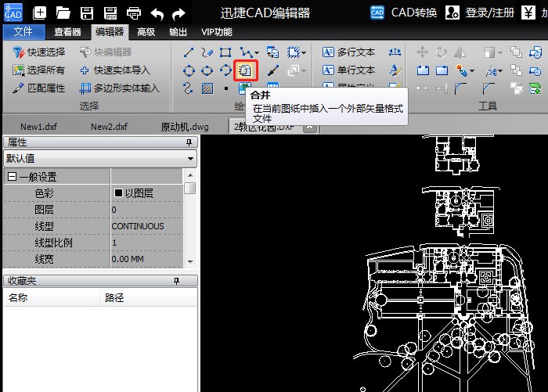Click the palm-tree insert image icon
Image resolution: width=548 pixels, height=392 pixels.
point(244,88)
